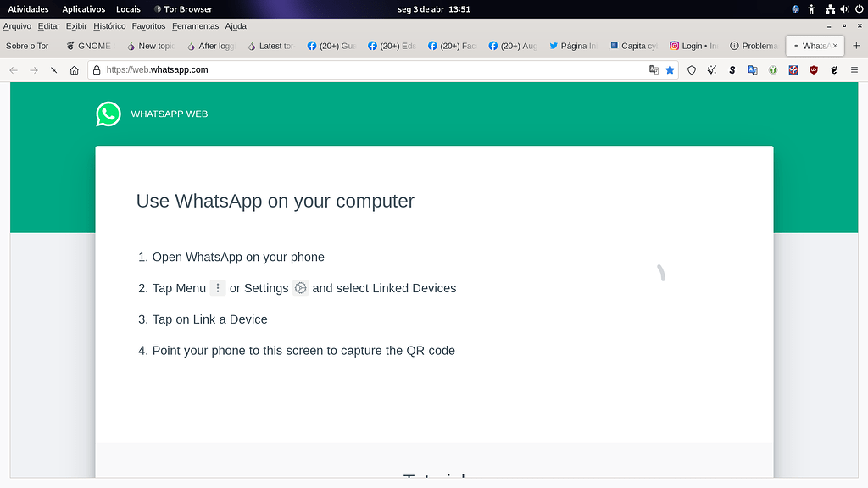This screenshot has width=868, height=488.
Task: Open the green round extension icon
Action: click(x=773, y=70)
